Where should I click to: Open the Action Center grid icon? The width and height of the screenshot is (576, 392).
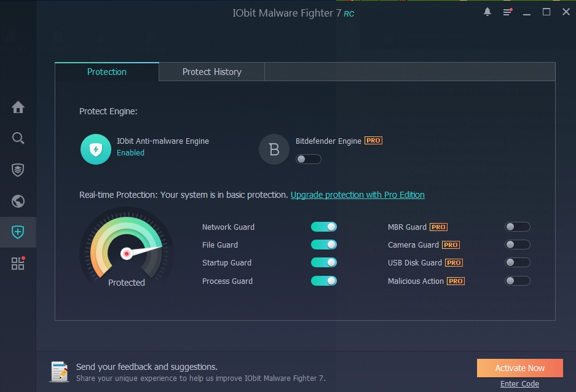click(18, 263)
